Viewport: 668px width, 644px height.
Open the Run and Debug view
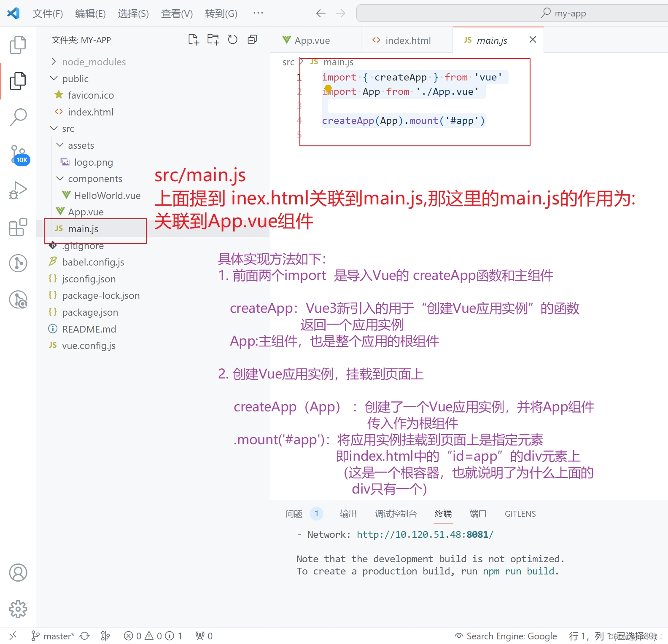click(x=18, y=190)
